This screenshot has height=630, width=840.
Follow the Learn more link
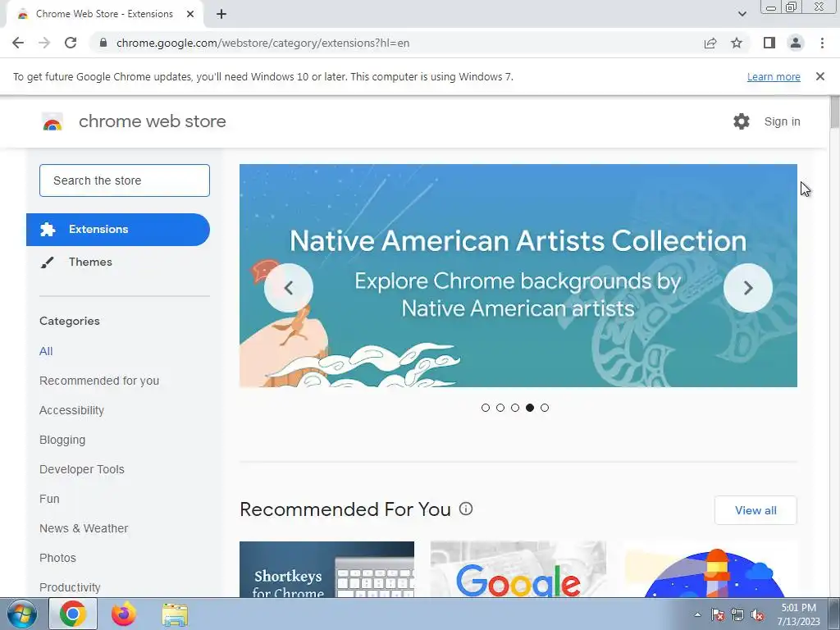[x=774, y=76]
